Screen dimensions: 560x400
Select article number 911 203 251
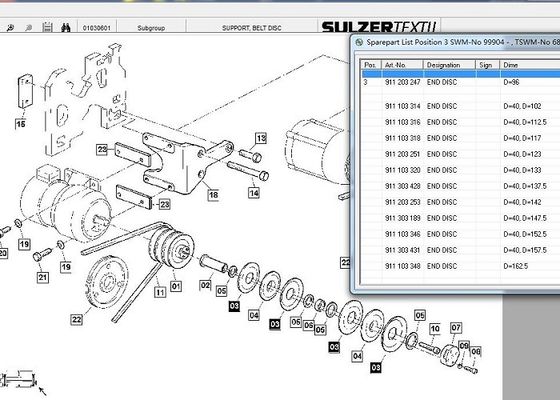tap(402, 154)
